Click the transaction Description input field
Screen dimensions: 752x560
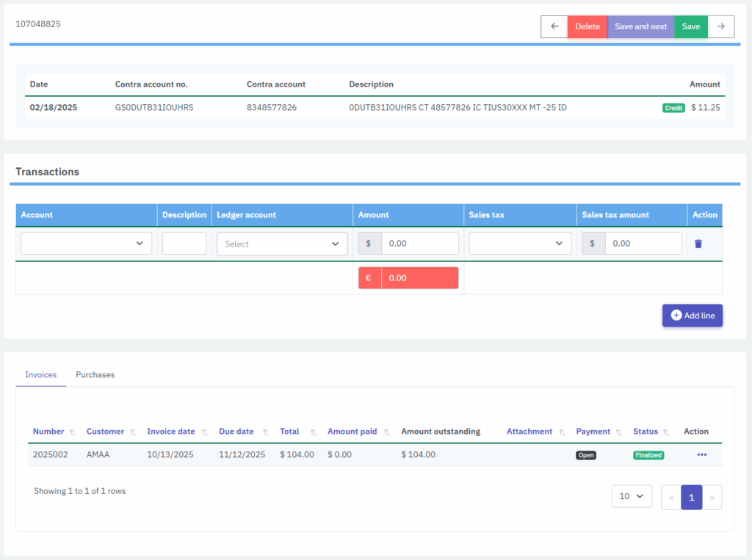[x=184, y=244]
